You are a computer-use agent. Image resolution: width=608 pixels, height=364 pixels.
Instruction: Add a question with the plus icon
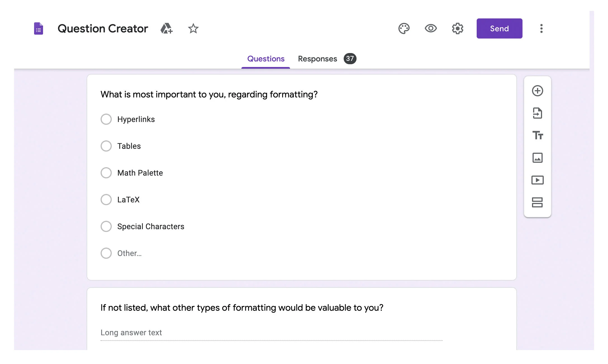point(537,91)
